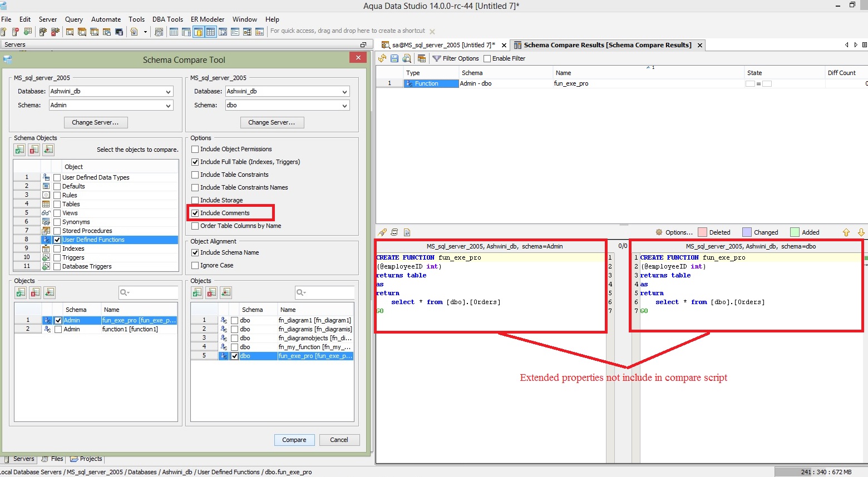Click the refresh icon in the results toolbar
The height and width of the screenshot is (477, 868).
[382, 58]
